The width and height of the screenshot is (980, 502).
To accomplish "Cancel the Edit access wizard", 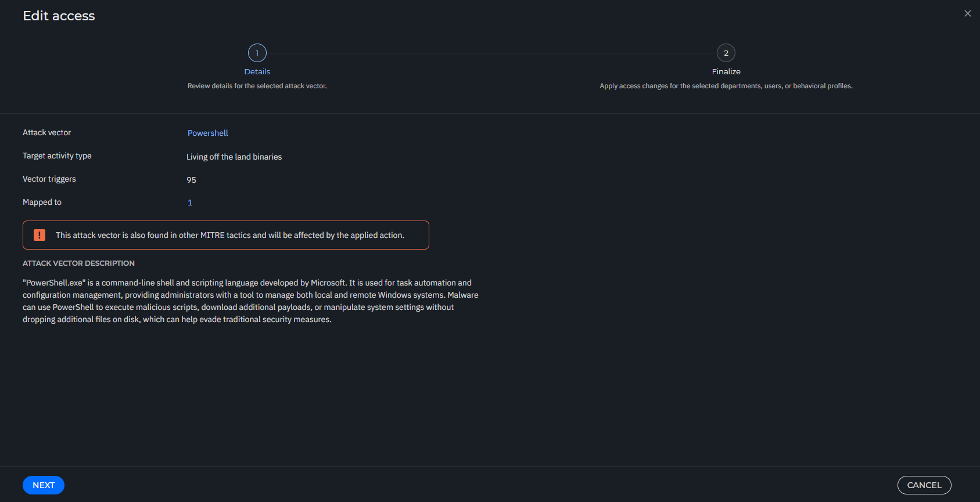I will pos(924,485).
